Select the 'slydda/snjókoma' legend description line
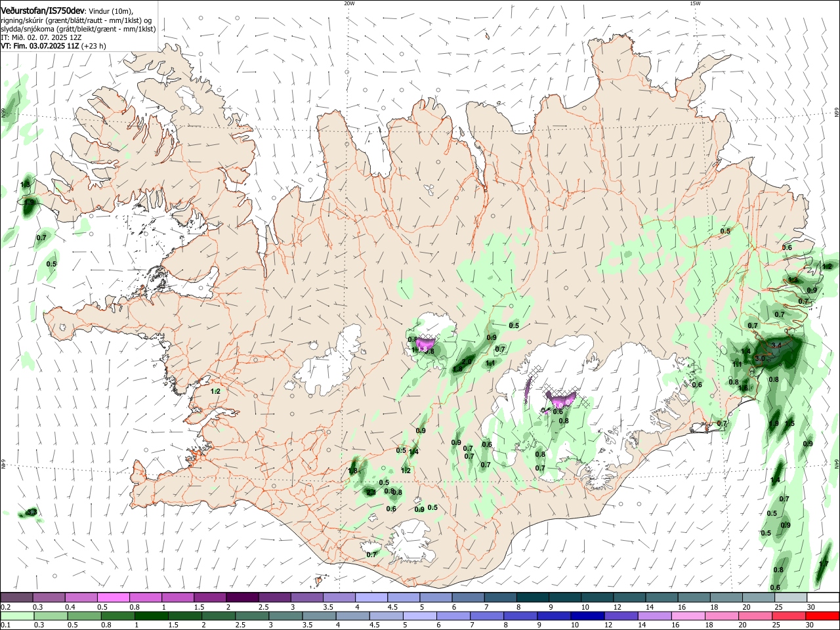This screenshot has width=840, height=630. coord(78,29)
